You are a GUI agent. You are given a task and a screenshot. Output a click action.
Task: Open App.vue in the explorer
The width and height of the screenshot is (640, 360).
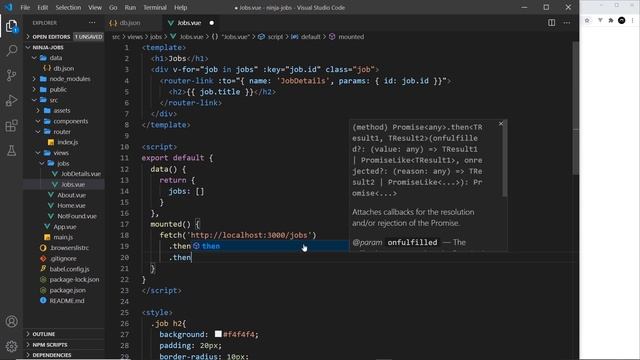click(x=64, y=227)
